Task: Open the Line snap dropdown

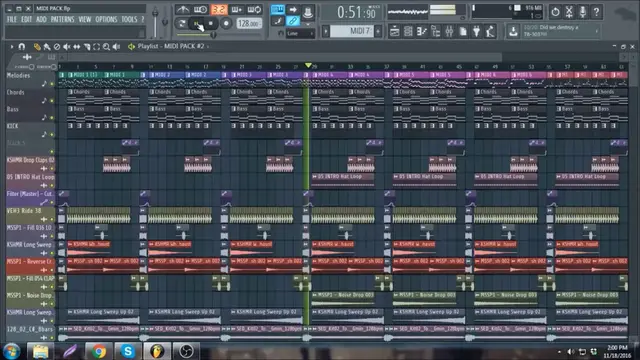Action: click(300, 33)
